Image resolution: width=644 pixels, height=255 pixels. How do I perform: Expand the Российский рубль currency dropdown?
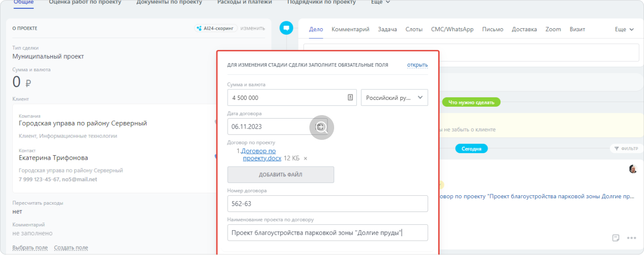pyautogui.click(x=394, y=98)
